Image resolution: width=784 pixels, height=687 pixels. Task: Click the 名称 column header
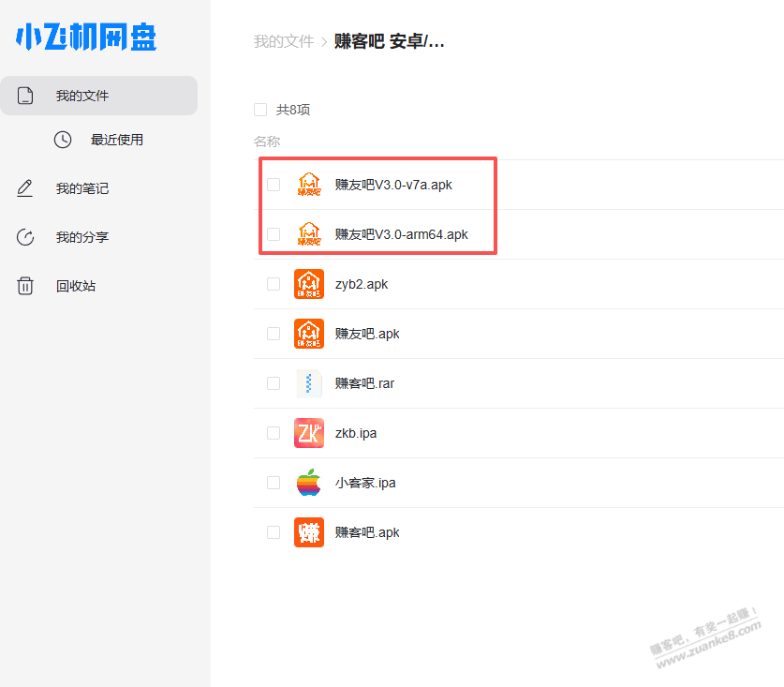(267, 142)
